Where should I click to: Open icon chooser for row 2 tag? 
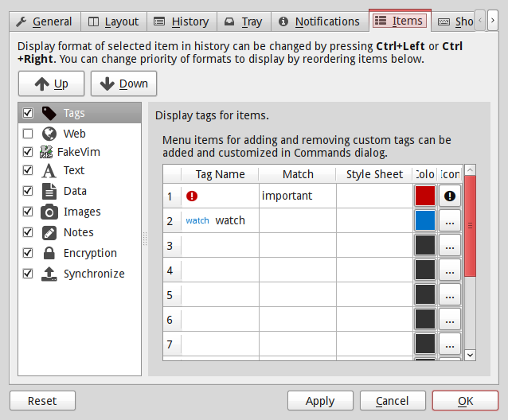pyautogui.click(x=450, y=220)
